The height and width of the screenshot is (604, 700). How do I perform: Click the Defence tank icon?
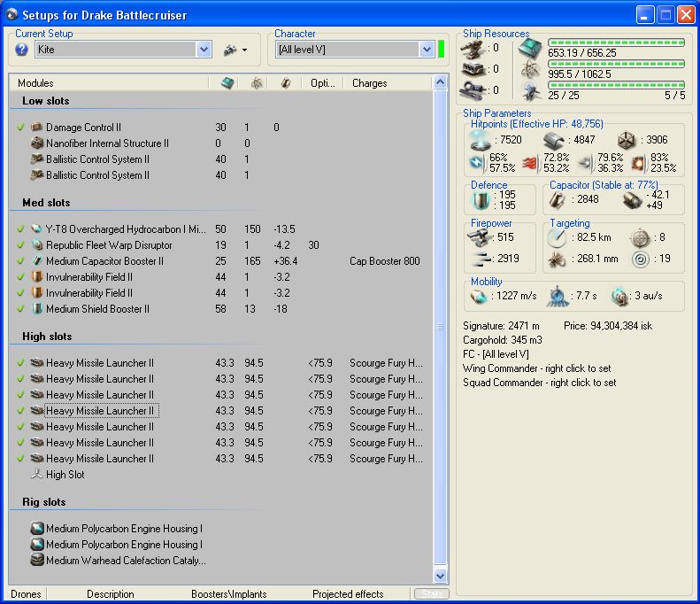point(481,200)
